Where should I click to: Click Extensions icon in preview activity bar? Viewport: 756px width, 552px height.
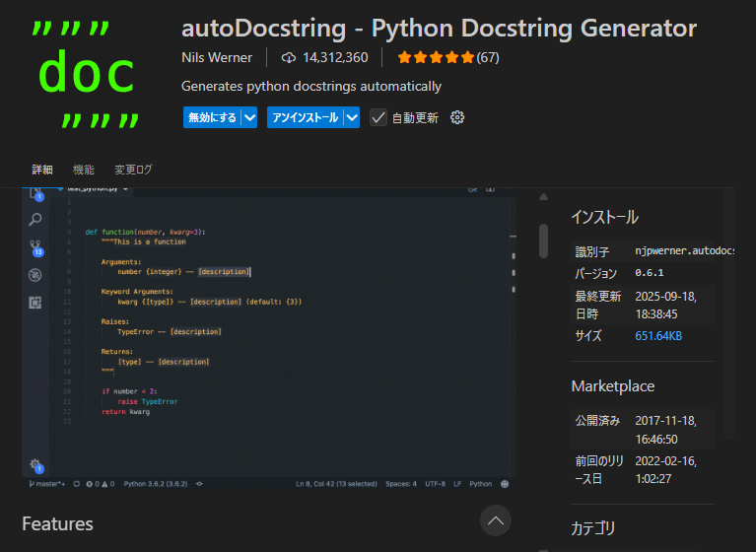tap(35, 303)
